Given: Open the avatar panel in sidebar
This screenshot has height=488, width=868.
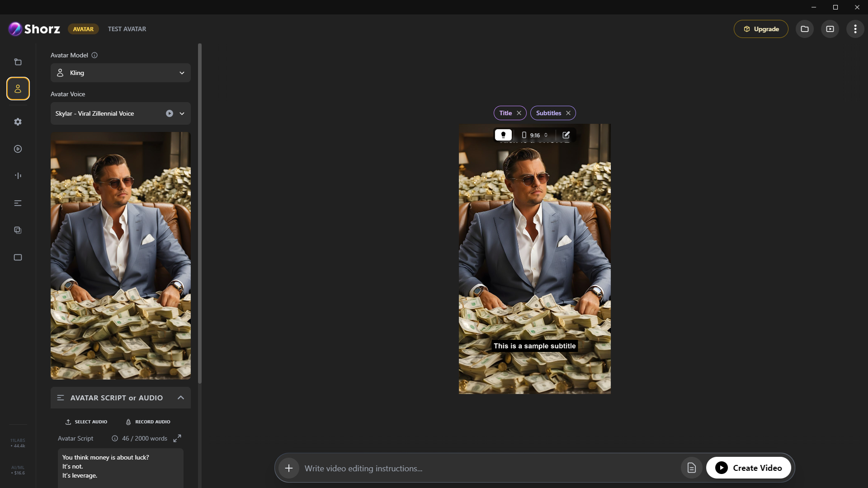Looking at the screenshot, I should click(18, 89).
